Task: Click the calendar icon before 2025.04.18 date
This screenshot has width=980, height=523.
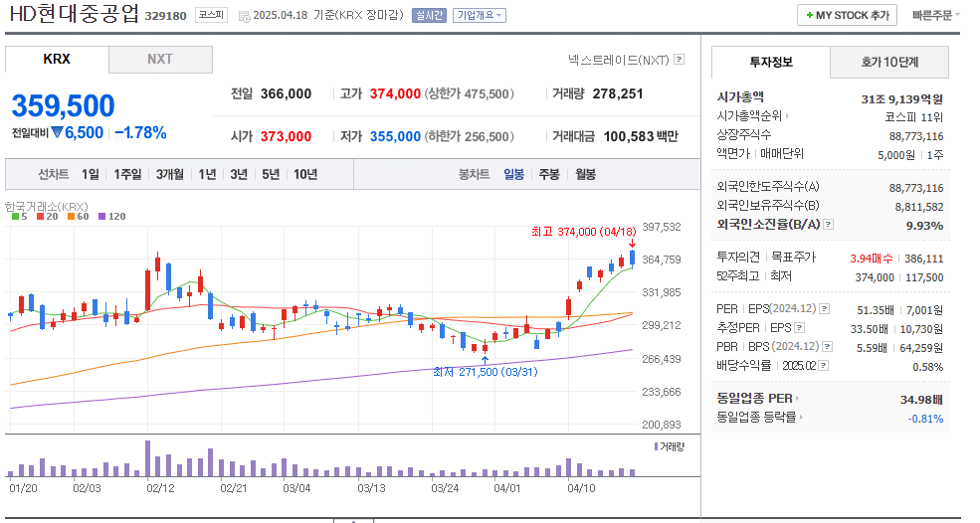Action: pyautogui.click(x=245, y=16)
